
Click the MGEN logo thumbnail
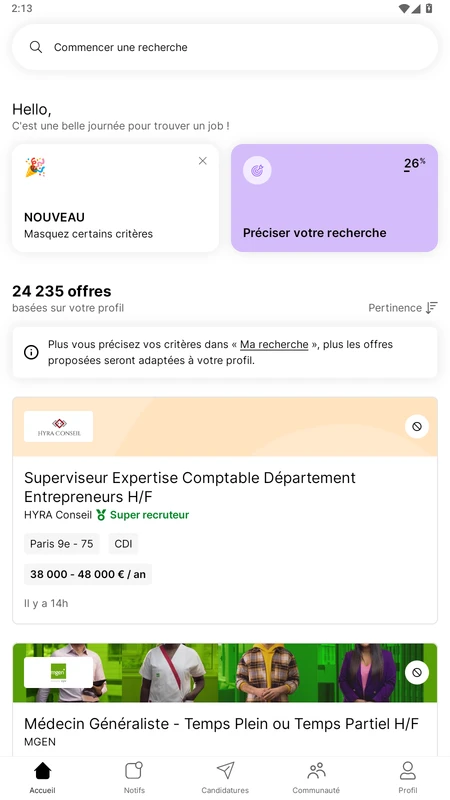point(59,672)
